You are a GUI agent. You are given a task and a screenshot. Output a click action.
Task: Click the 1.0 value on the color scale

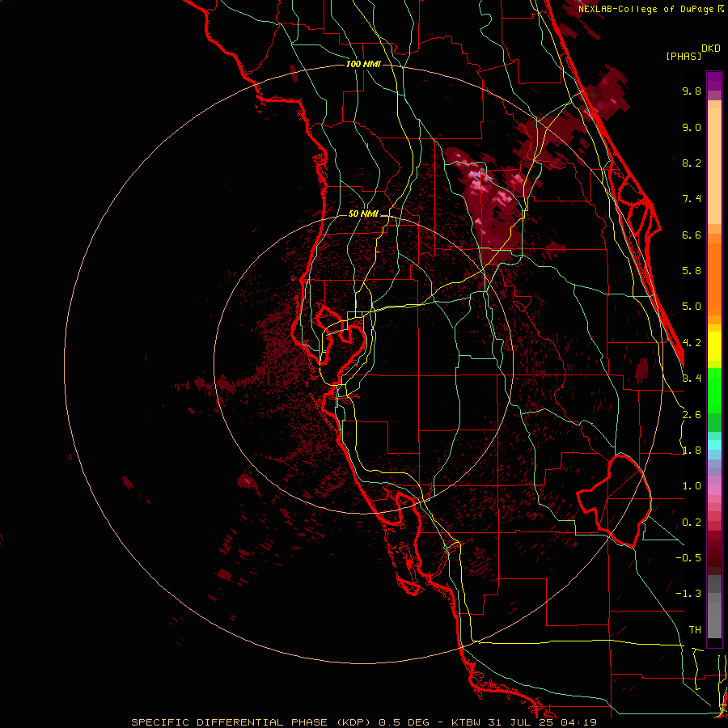(x=692, y=486)
